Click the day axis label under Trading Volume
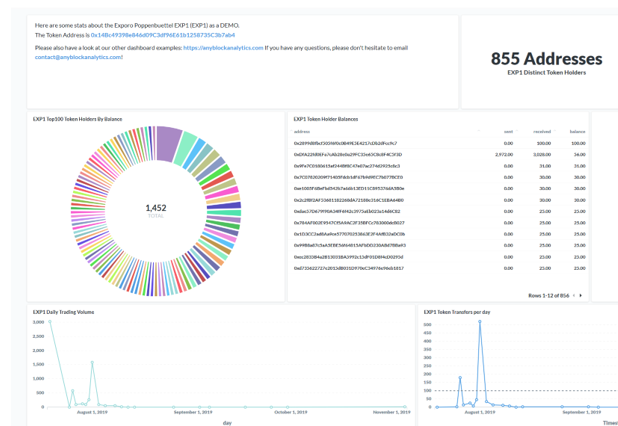618x426 pixels. [x=227, y=423]
